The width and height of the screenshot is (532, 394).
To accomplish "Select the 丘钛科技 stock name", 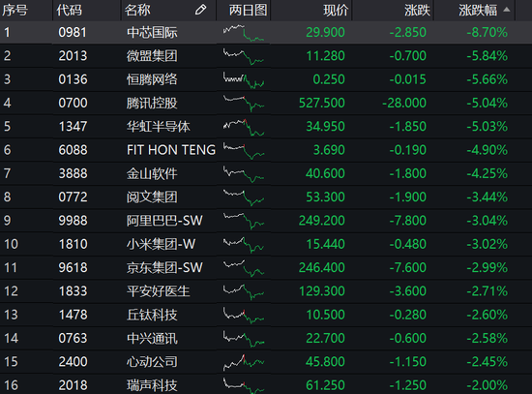I will 152,315.
